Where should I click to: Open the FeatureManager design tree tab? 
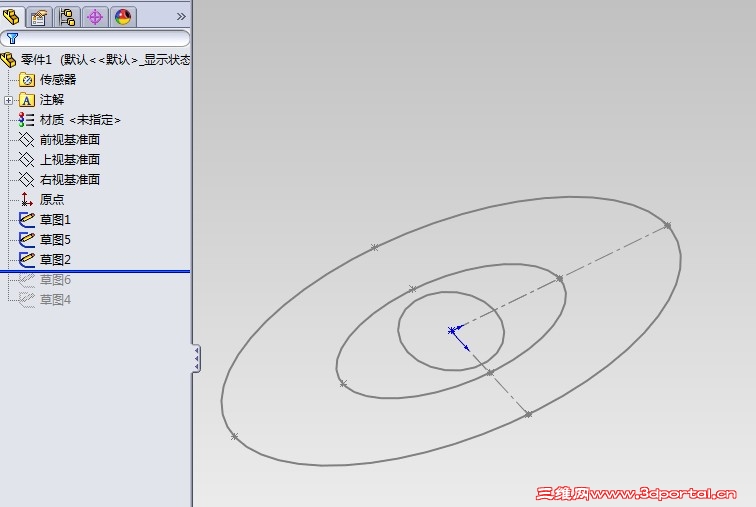11,17
